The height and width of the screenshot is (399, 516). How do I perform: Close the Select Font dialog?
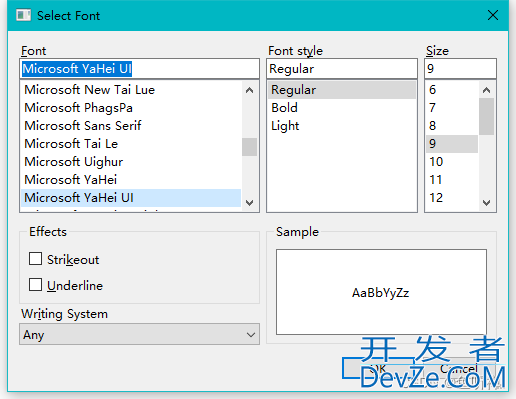pyautogui.click(x=493, y=15)
